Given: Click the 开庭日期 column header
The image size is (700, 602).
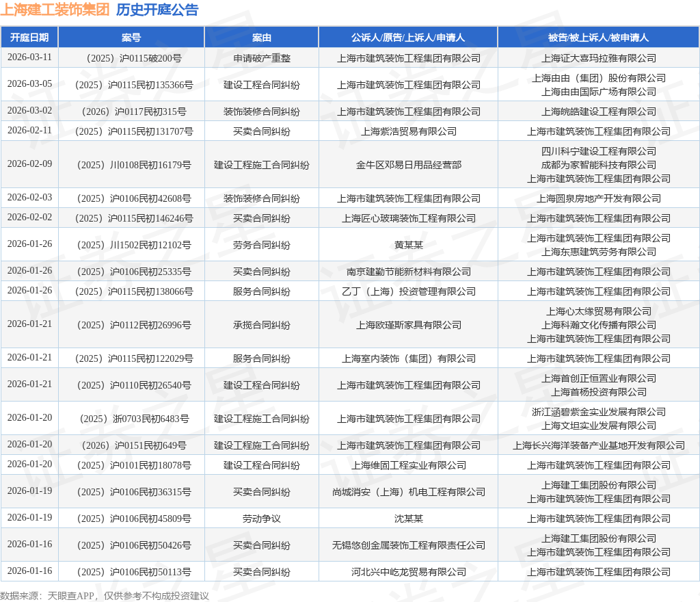Looking at the screenshot, I should click(x=29, y=38).
